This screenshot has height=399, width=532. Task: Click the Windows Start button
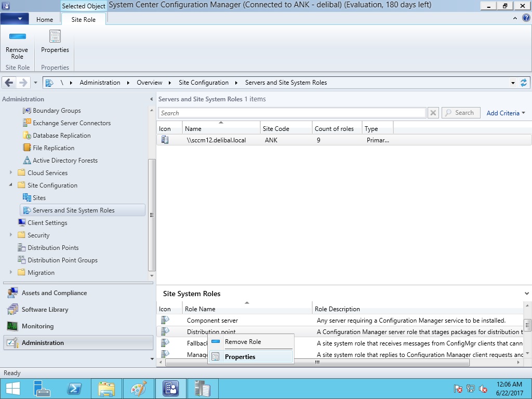point(12,389)
